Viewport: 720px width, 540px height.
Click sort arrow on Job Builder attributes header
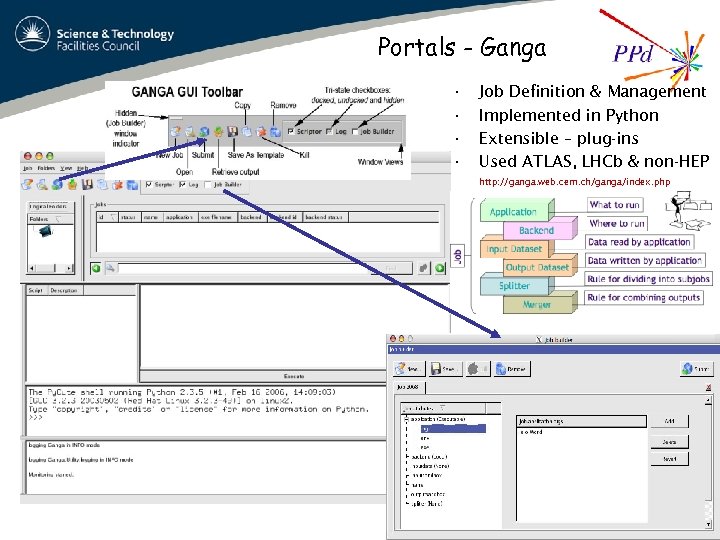pos(442,408)
